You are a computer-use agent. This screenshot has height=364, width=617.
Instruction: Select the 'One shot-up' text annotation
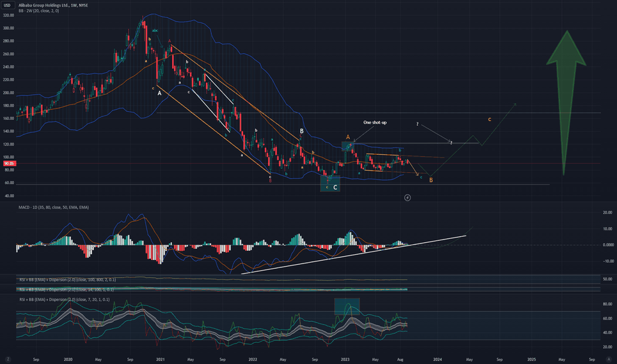375,122
